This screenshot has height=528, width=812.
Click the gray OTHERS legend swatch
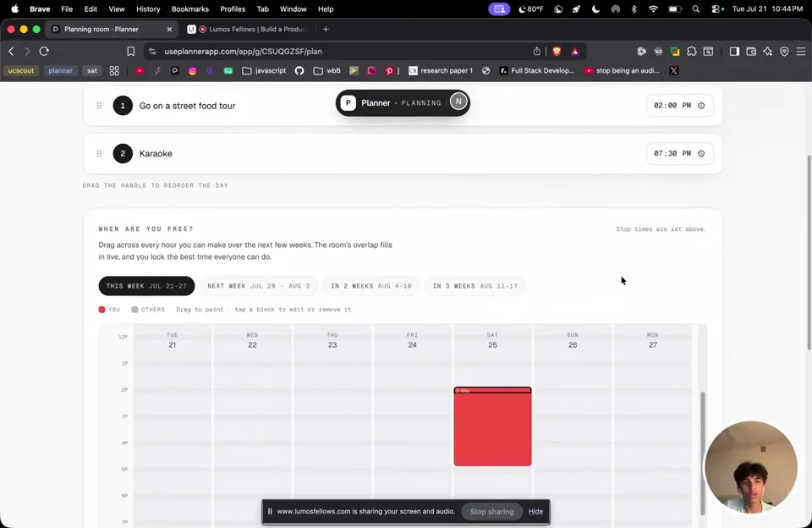pos(134,310)
